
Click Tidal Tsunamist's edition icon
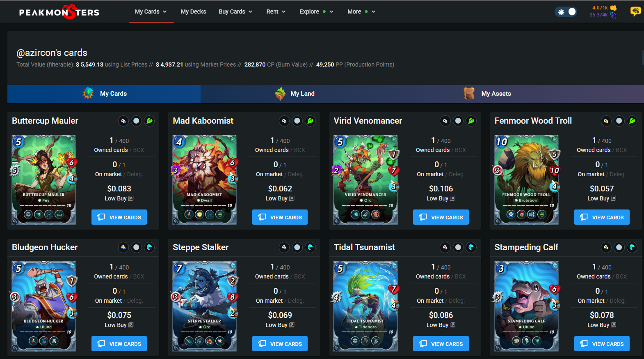pyautogui.click(x=445, y=247)
